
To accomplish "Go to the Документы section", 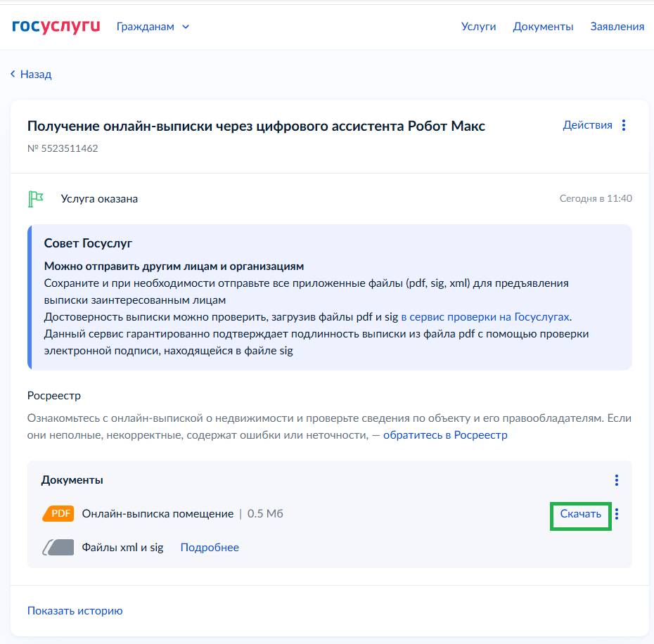I will click(543, 27).
